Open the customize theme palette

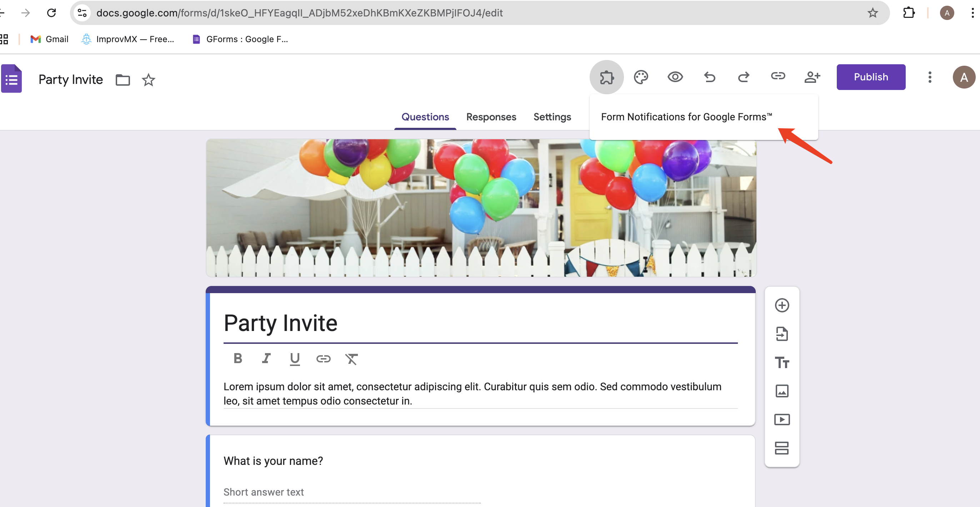coord(641,77)
